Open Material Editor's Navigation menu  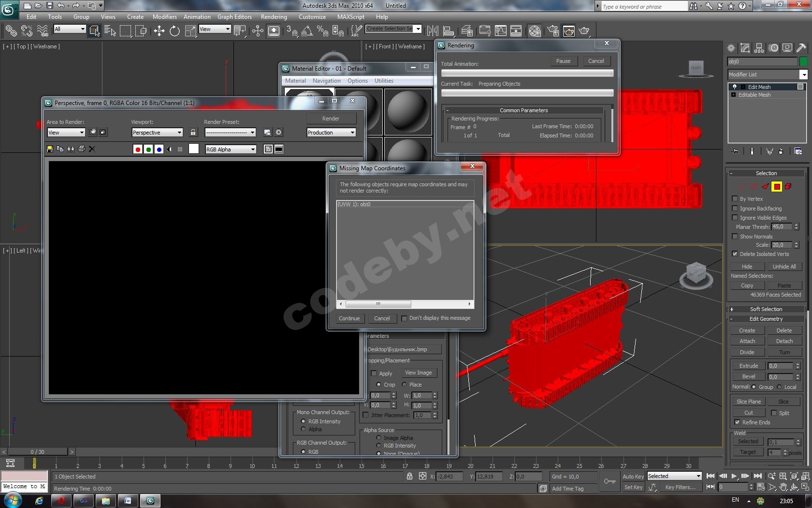pyautogui.click(x=326, y=81)
